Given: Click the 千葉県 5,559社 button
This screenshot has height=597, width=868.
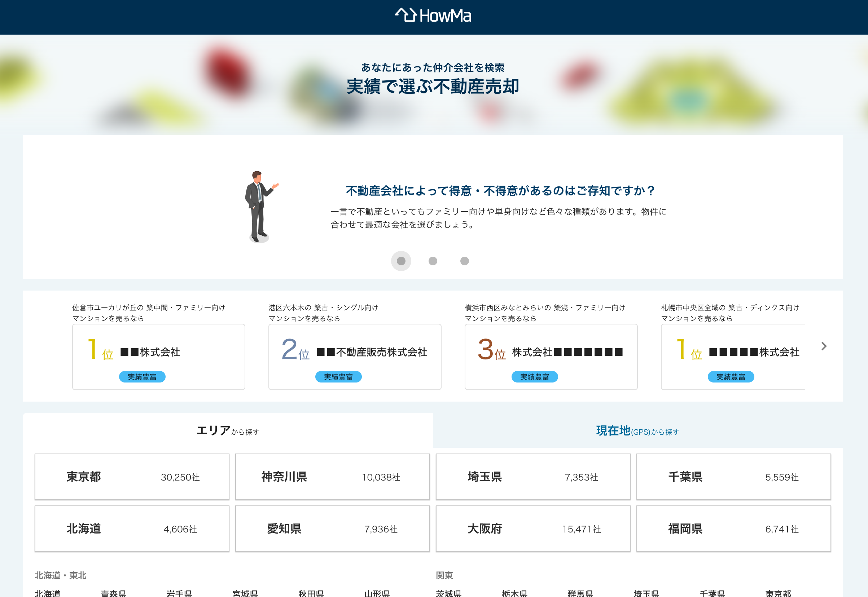Looking at the screenshot, I should (x=733, y=477).
